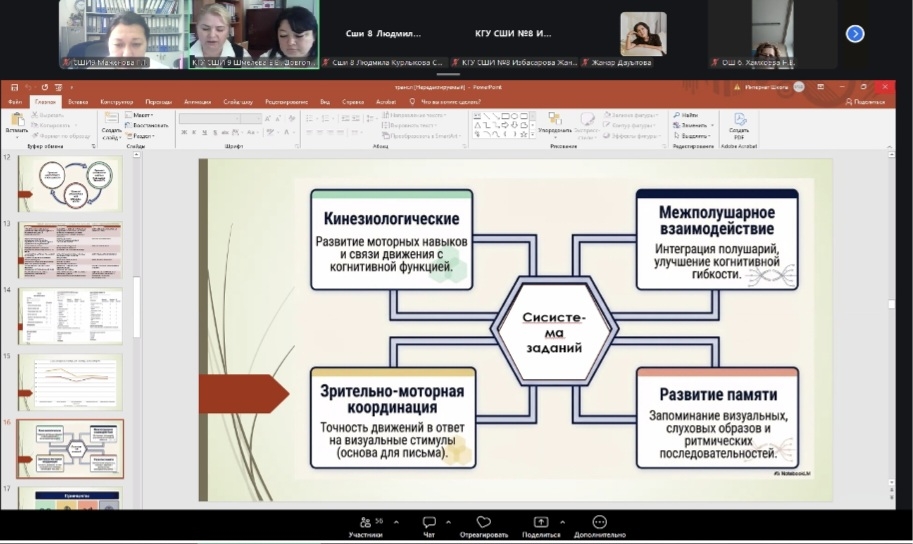This screenshot has width=913, height=544.
Task: Open the Participants (Участники) panel
Action: (365, 524)
